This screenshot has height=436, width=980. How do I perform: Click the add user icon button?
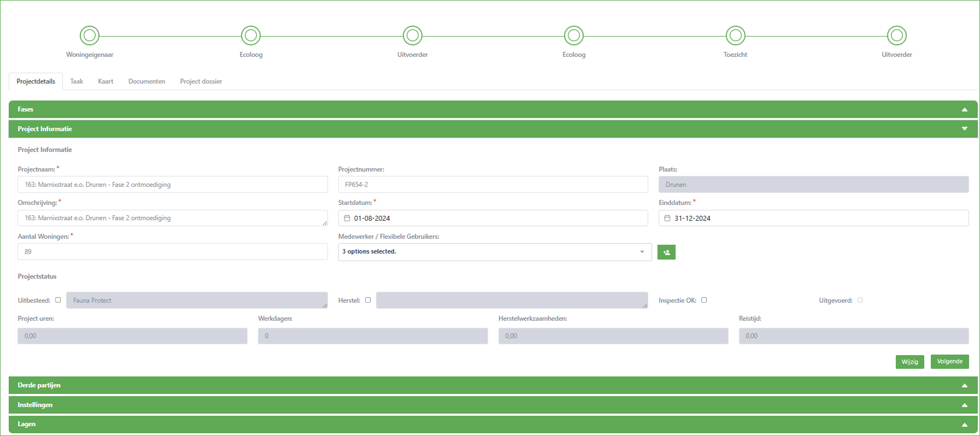point(666,252)
